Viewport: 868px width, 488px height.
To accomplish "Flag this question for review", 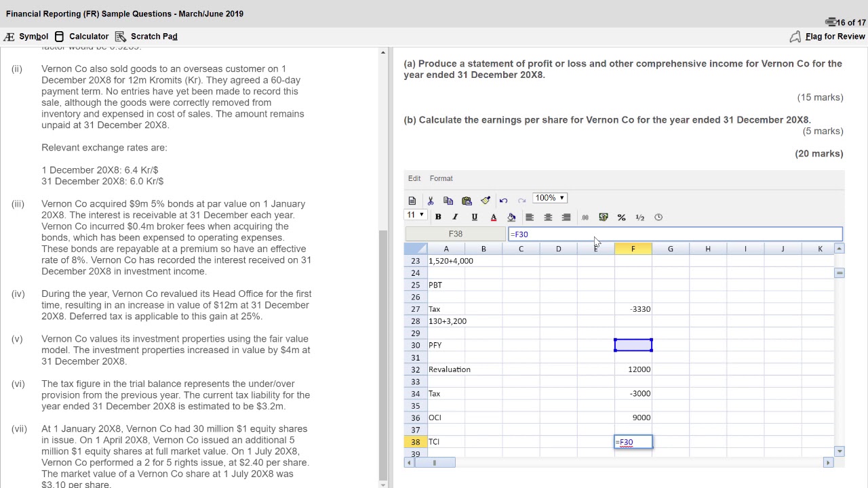I will point(827,37).
